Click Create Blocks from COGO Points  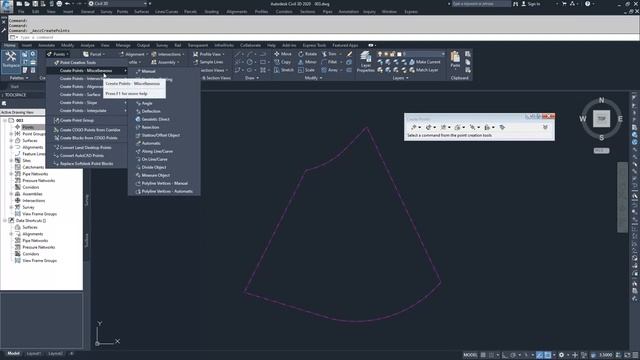tap(87, 138)
